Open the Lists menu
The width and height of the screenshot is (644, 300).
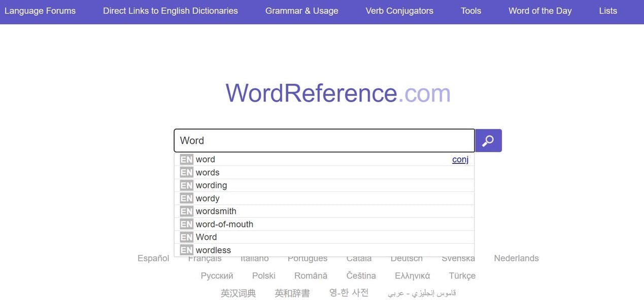pyautogui.click(x=608, y=11)
